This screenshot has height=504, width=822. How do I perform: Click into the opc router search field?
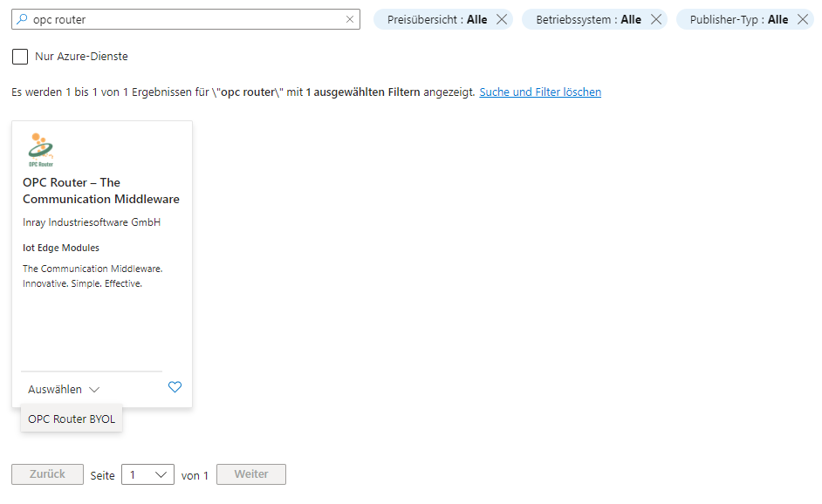click(183, 19)
